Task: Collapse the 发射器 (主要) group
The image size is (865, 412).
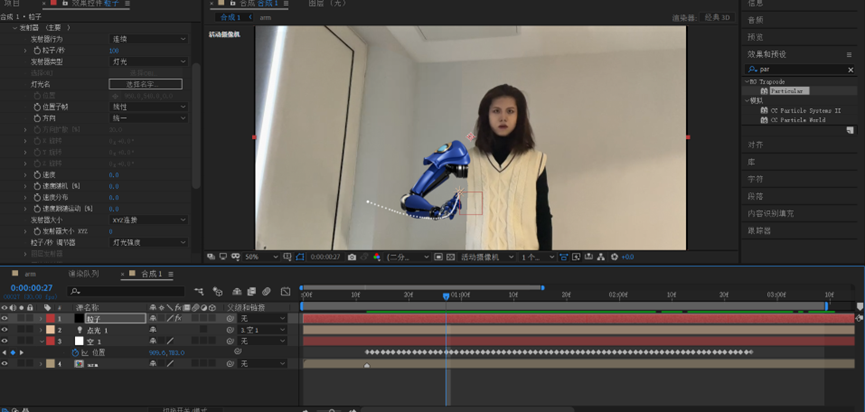Action: [x=15, y=28]
